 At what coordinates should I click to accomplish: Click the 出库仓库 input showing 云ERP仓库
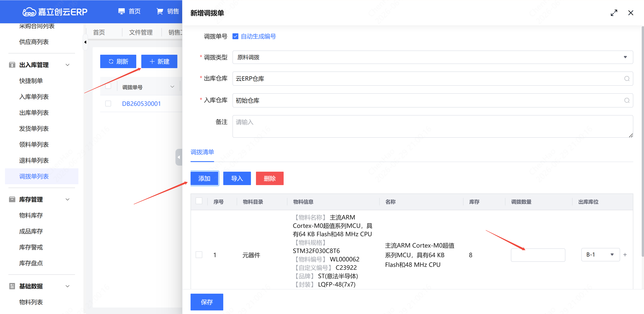pos(432,79)
